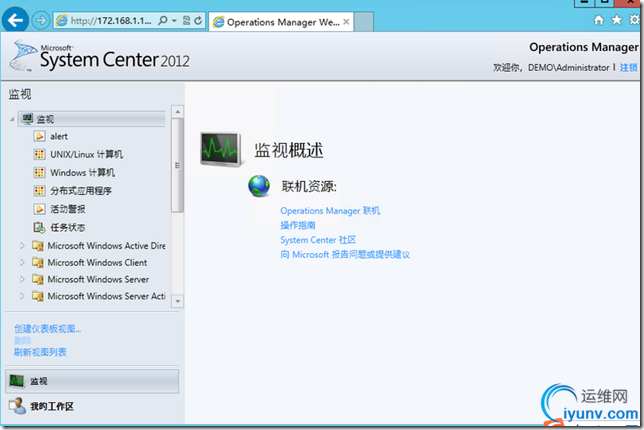Viewport: 644px width, 430px height.
Task: Open System Center 社区 link
Action: (x=318, y=240)
